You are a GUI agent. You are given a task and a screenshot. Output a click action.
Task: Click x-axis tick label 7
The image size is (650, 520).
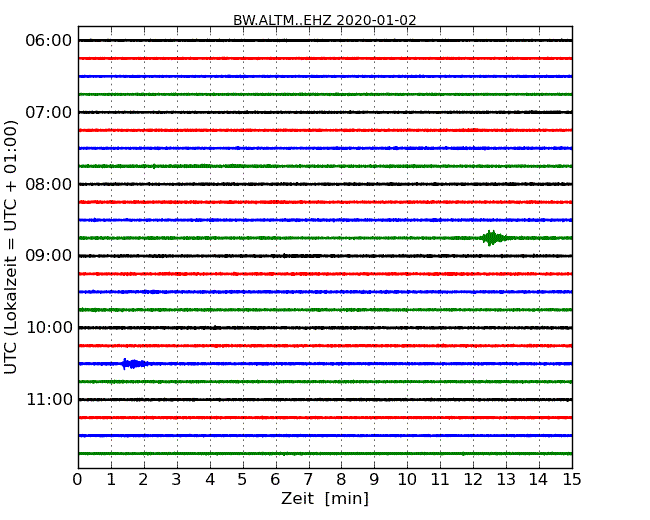click(x=308, y=480)
